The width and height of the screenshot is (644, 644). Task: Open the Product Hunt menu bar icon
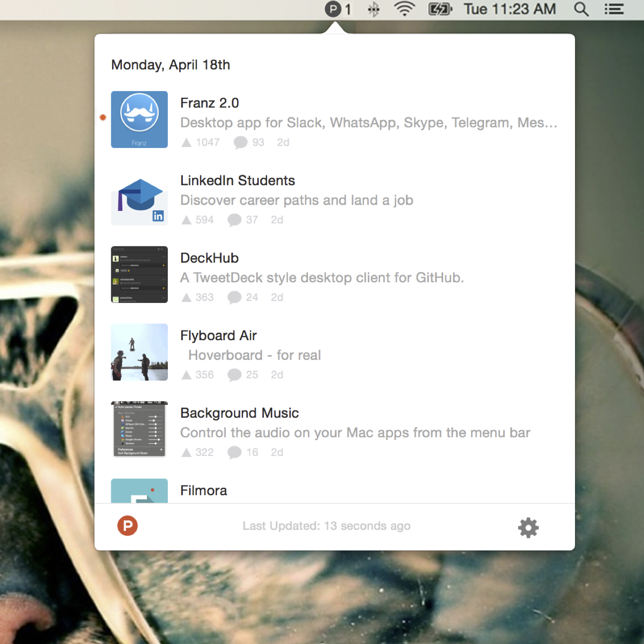(x=333, y=9)
